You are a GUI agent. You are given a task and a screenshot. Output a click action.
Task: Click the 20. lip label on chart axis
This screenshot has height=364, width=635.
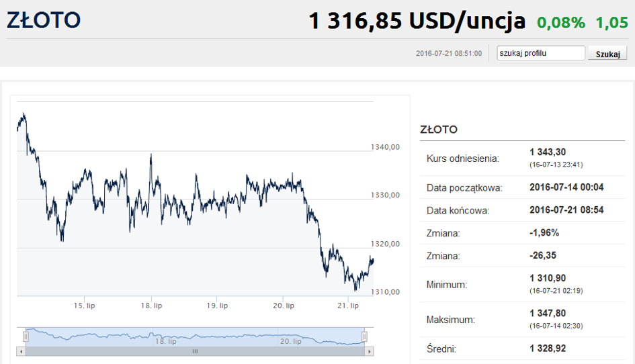pyautogui.click(x=284, y=306)
